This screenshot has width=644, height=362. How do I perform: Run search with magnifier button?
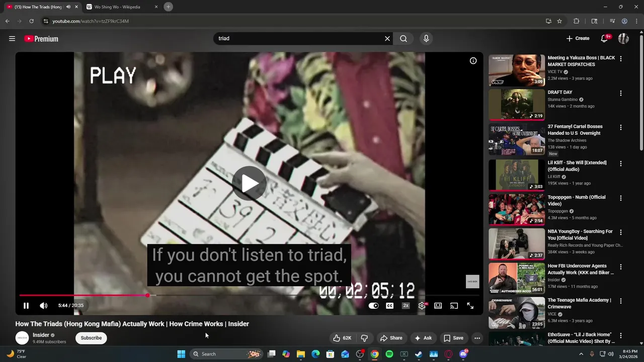point(404,39)
